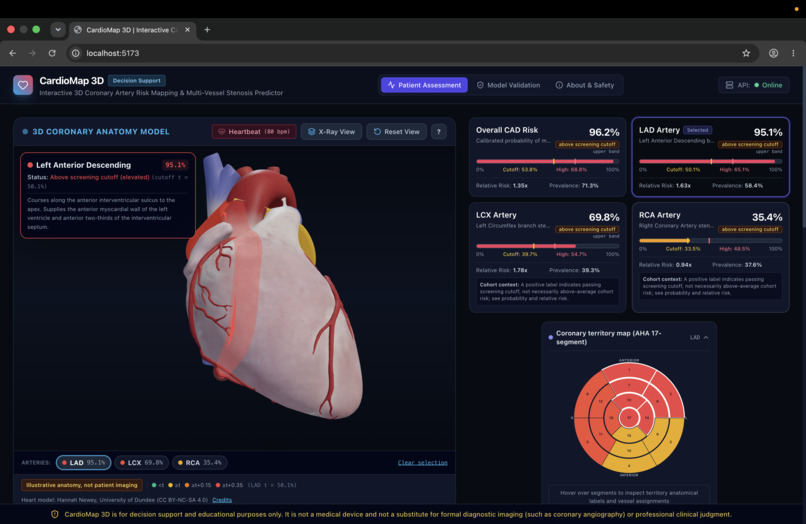The width and height of the screenshot is (806, 524).
Task: Select the RCA Artery risk card
Action: pyautogui.click(x=710, y=257)
